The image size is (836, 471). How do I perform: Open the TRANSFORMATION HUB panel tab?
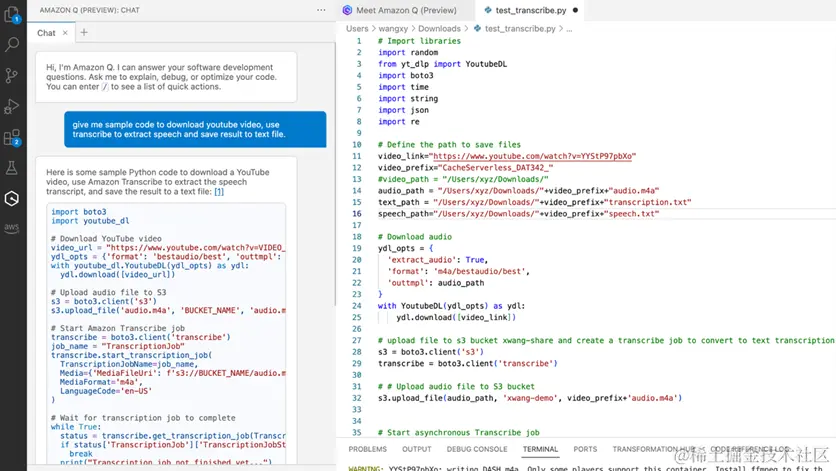pos(654,449)
